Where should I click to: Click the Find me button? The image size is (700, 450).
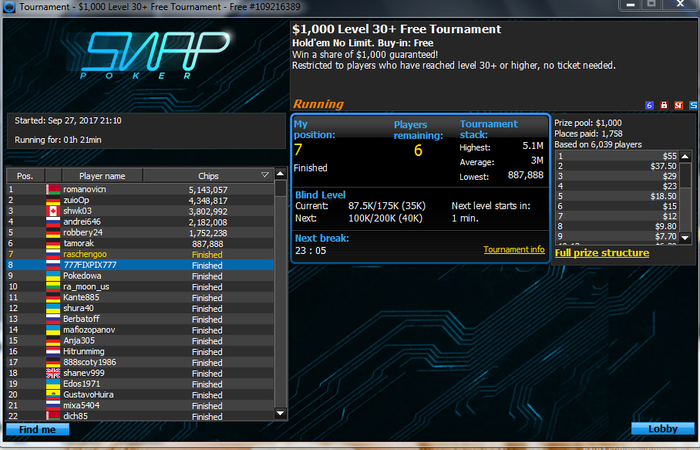38,429
